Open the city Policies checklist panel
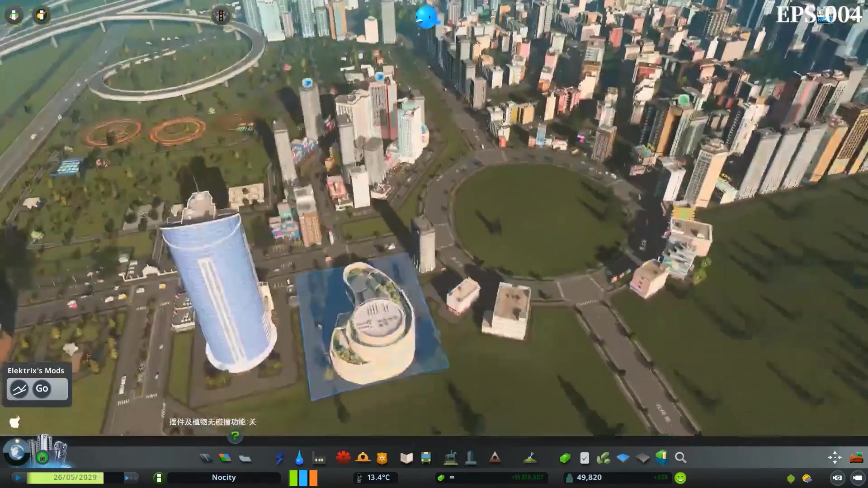Image resolution: width=868 pixels, height=488 pixels. pyautogui.click(x=585, y=458)
